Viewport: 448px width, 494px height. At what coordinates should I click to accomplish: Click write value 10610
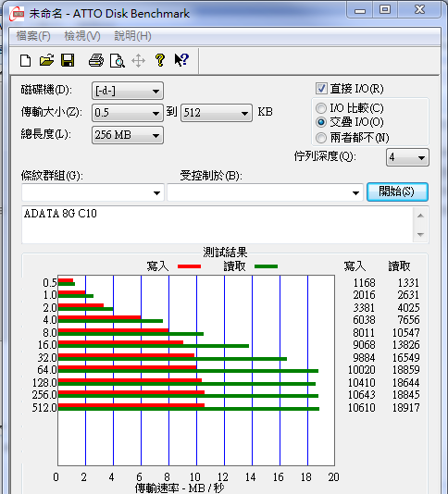pyautogui.click(x=362, y=408)
